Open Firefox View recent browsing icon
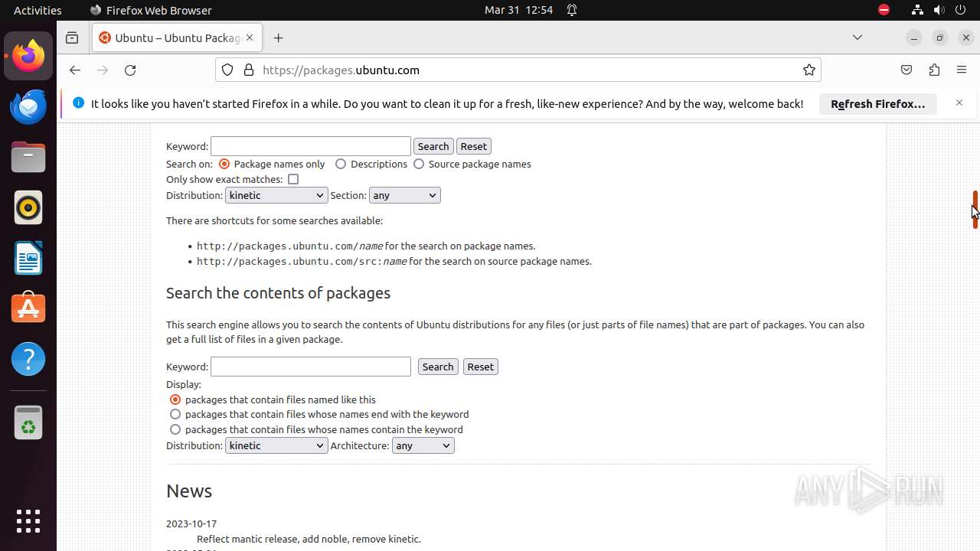The width and height of the screenshot is (980, 551). point(72,37)
